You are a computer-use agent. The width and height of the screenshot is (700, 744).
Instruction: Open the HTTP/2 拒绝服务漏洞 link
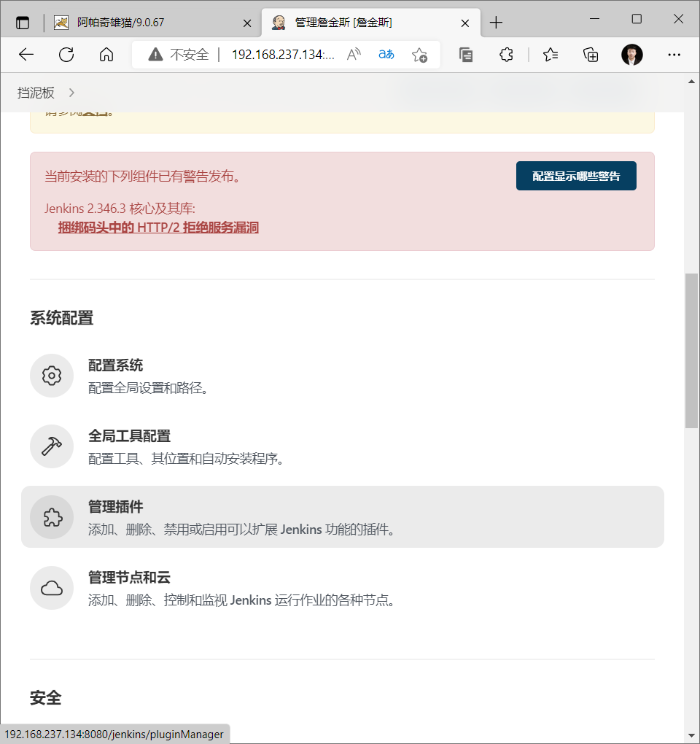158,228
